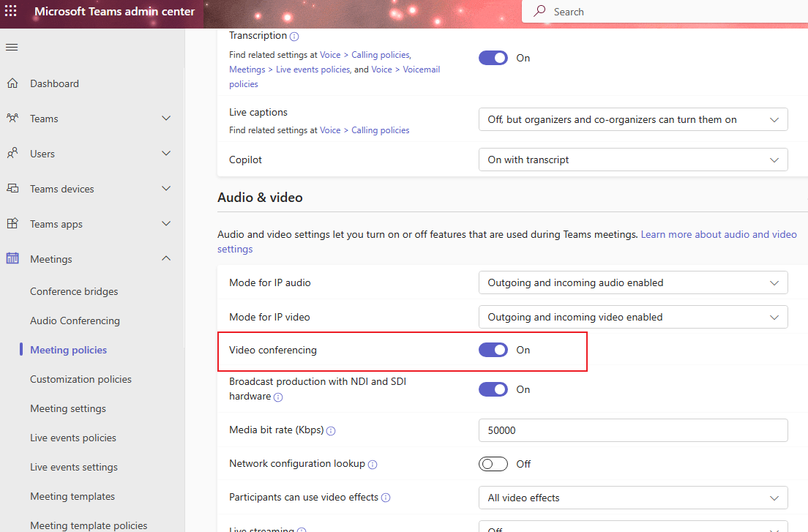The width and height of the screenshot is (808, 532).
Task: Open the Transcription info tooltip icon
Action: [294, 35]
